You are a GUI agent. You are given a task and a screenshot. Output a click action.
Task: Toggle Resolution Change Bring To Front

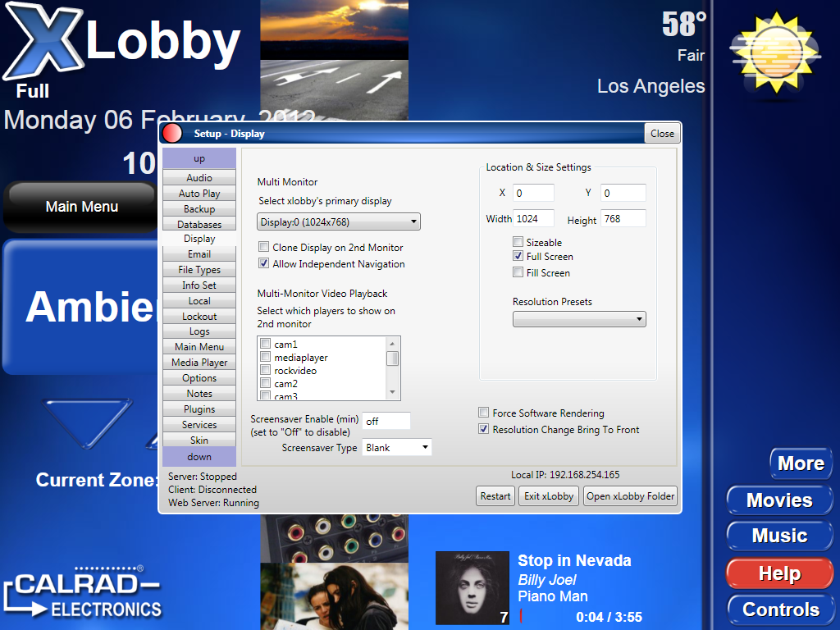484,429
